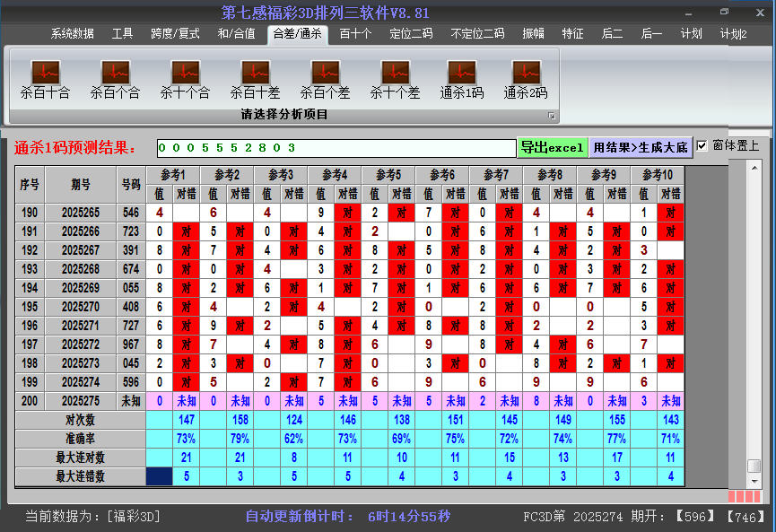The width and height of the screenshot is (776, 532).
Task: Launch the 通杀2码 analysis icon
Action: tap(526, 78)
